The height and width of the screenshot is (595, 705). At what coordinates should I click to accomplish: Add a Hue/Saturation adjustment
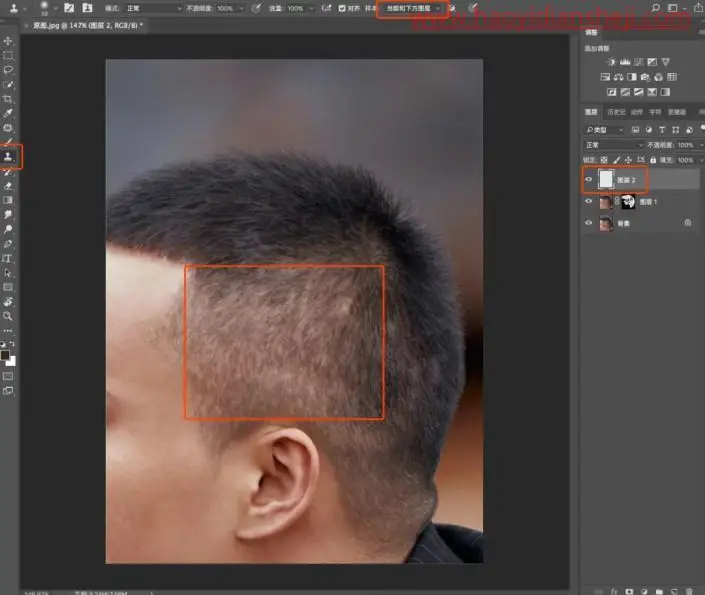pyautogui.click(x=605, y=77)
